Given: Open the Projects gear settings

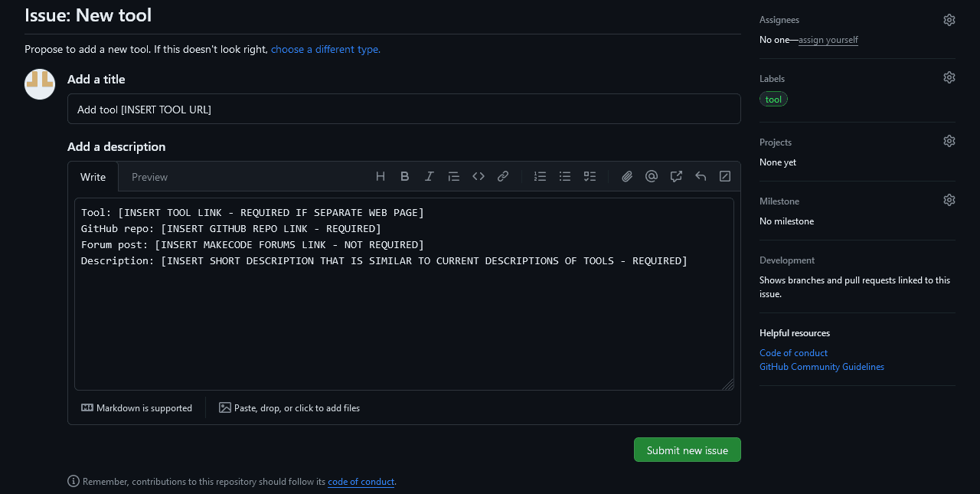Looking at the screenshot, I should click(x=949, y=141).
